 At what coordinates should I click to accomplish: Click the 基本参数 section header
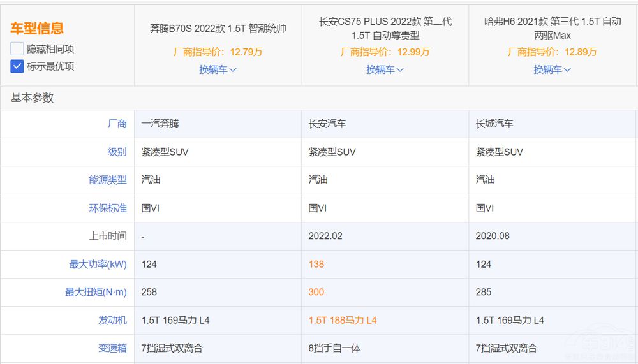[x=32, y=98]
